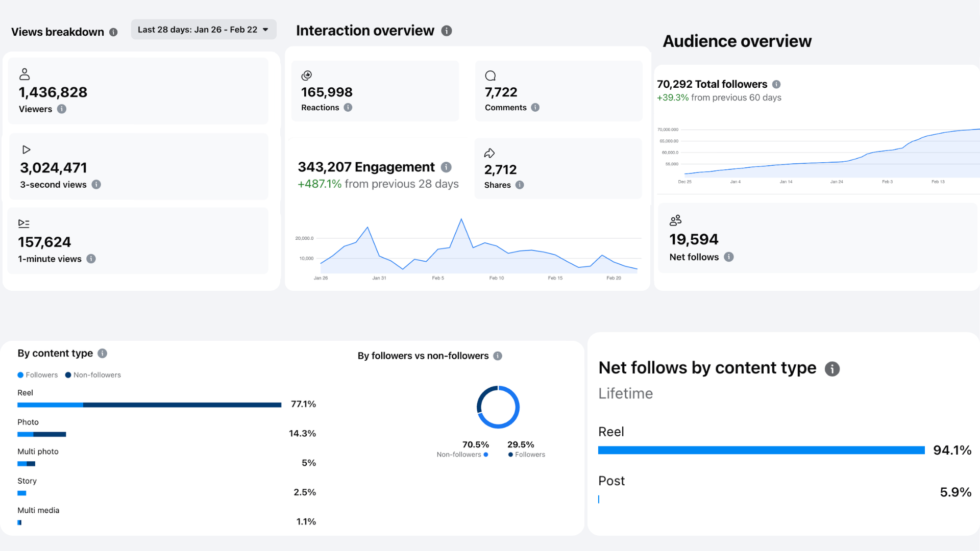
Task: Toggle Followers legend item in content type
Action: click(38, 375)
